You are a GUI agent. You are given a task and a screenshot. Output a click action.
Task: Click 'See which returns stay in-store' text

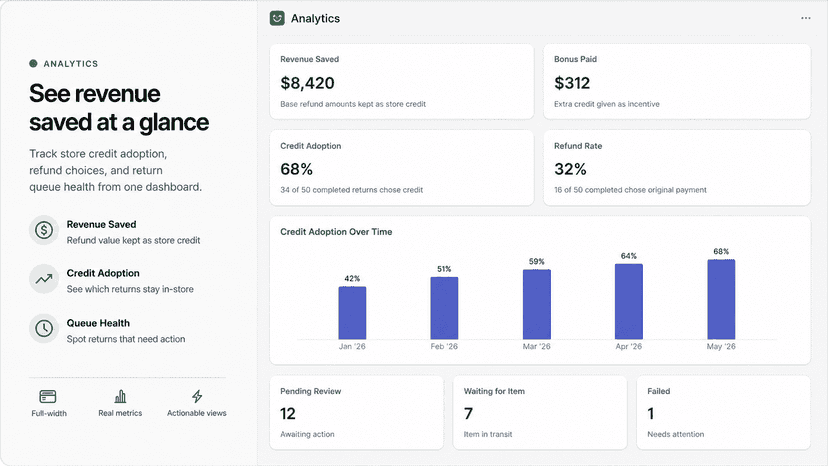(x=130, y=290)
